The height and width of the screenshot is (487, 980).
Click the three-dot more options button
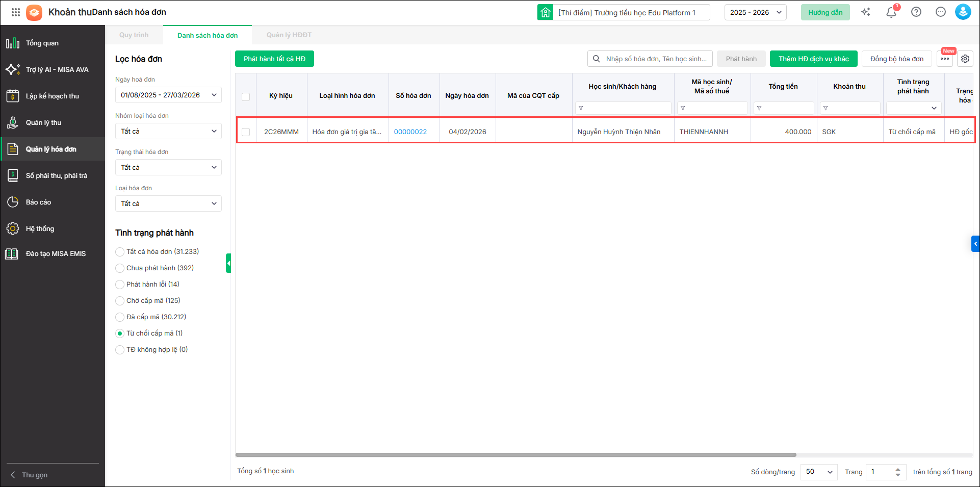(945, 59)
